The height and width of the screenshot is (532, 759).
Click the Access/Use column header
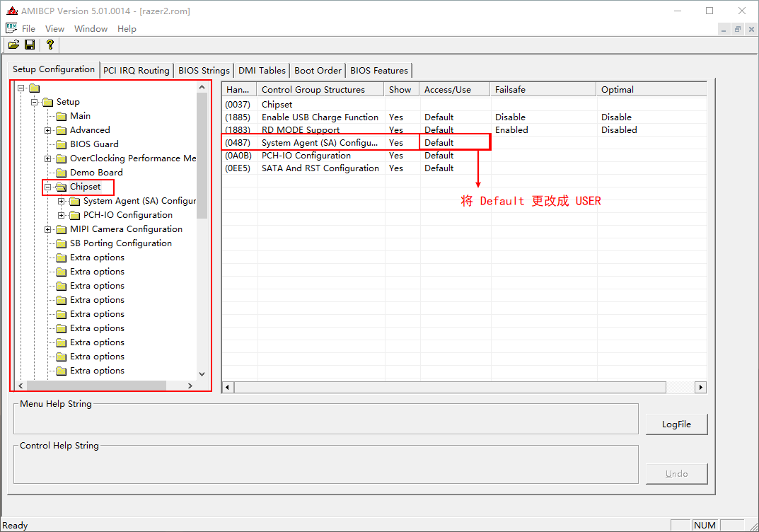tap(455, 90)
